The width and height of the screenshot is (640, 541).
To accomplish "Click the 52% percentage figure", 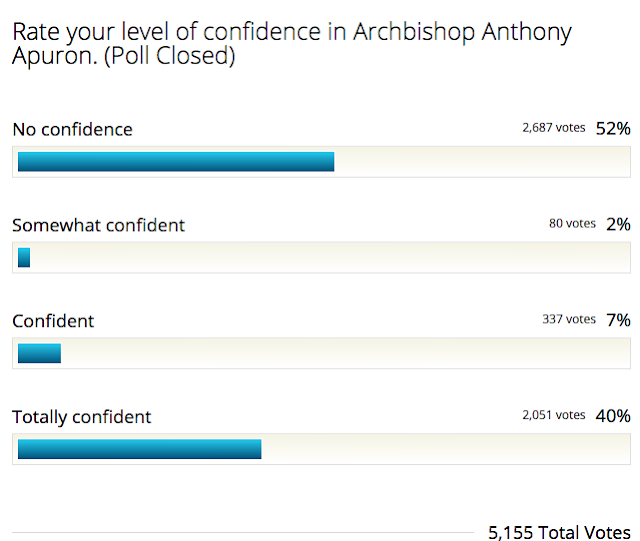I will pos(613,128).
